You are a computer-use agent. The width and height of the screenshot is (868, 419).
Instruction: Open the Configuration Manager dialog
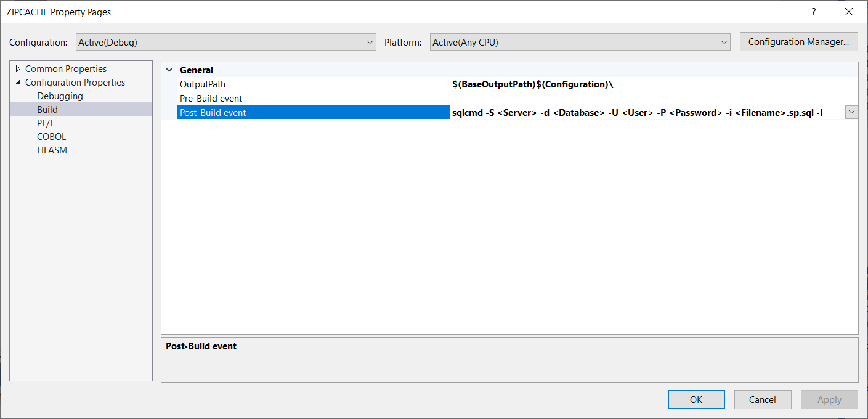(x=798, y=41)
